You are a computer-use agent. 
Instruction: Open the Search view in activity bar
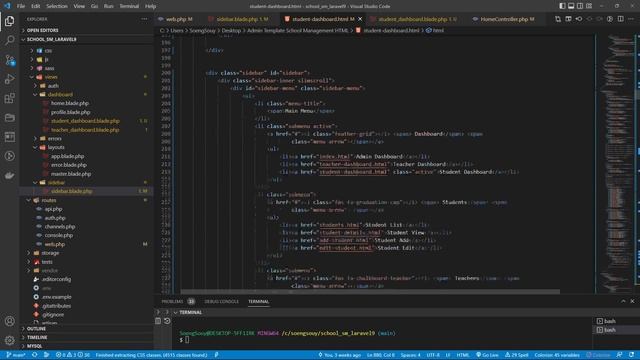pos(9,40)
